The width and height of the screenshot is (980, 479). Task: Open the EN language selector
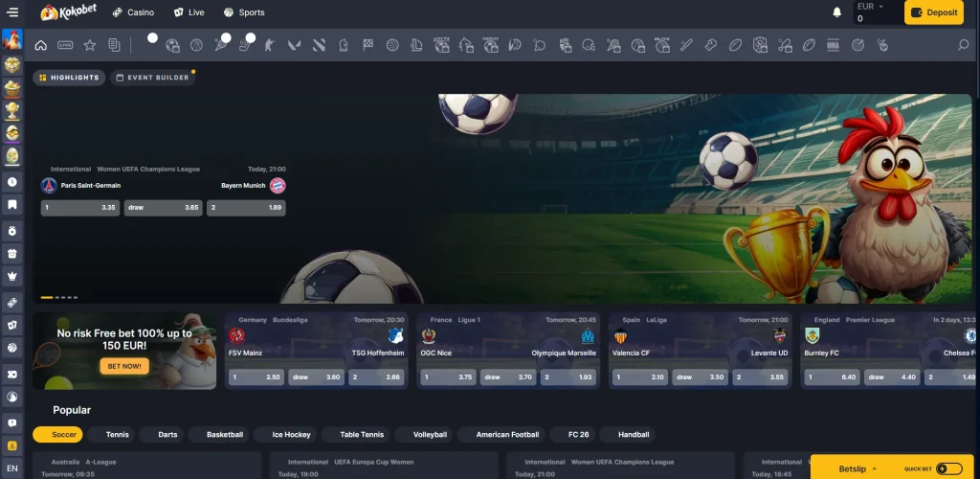[12, 468]
